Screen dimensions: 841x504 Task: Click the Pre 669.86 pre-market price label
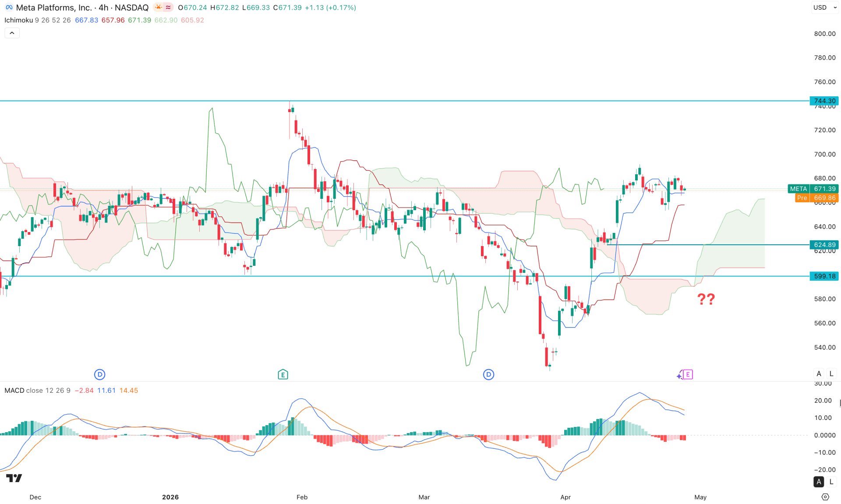817,198
